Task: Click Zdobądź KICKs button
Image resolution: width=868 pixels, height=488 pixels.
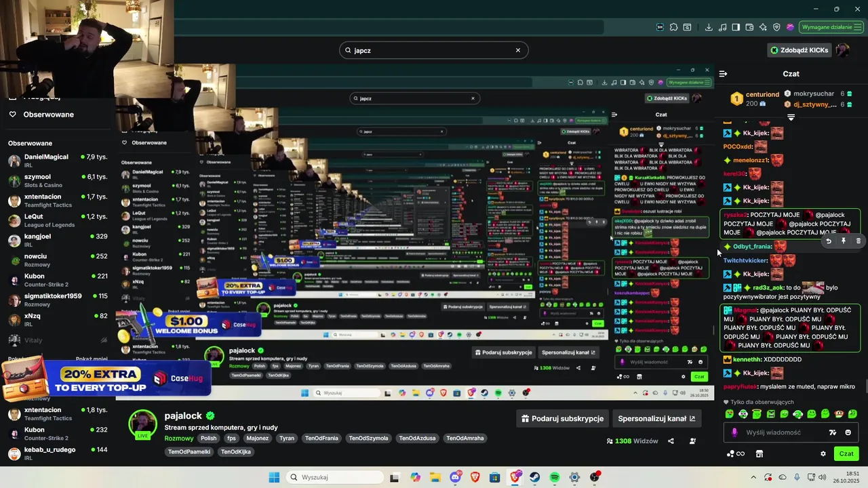Action: tap(799, 50)
